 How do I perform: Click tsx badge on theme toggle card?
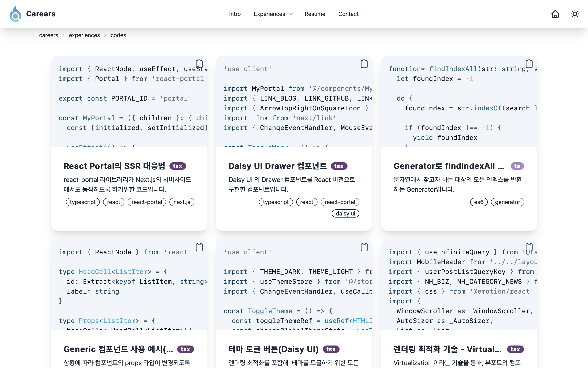(331, 349)
